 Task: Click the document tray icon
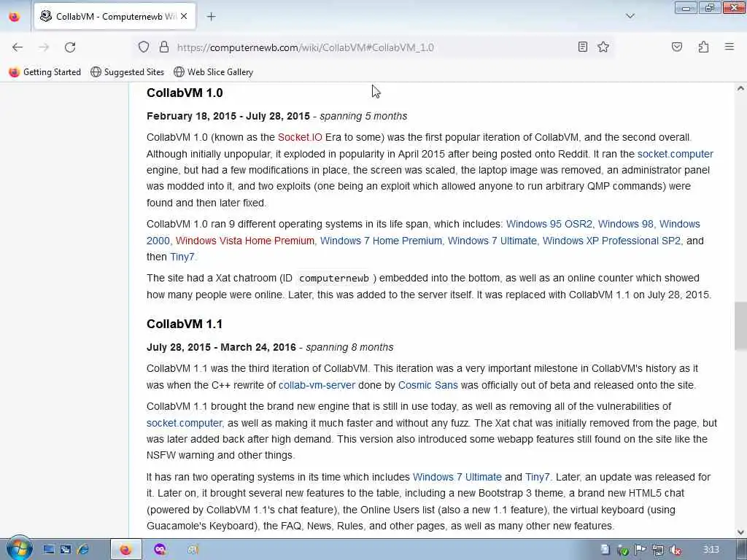(605, 550)
